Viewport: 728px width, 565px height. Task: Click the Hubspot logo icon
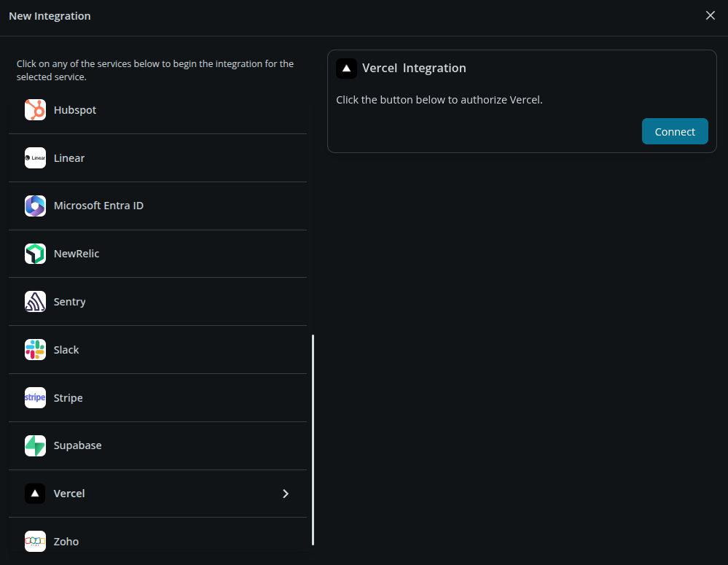[35, 110]
